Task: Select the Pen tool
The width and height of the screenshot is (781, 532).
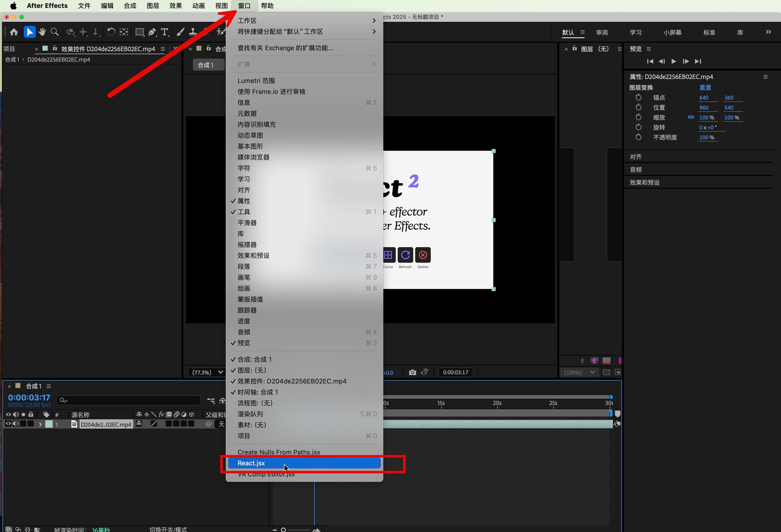Action: pyautogui.click(x=152, y=32)
